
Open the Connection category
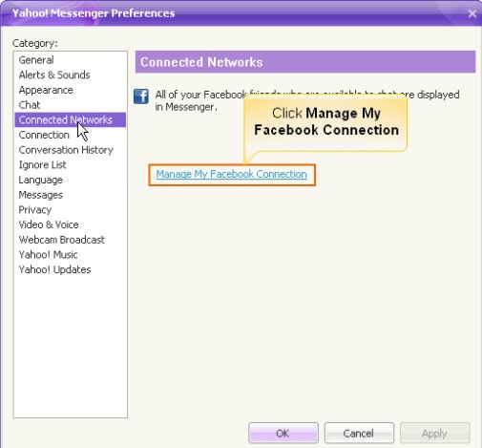tap(70, 135)
